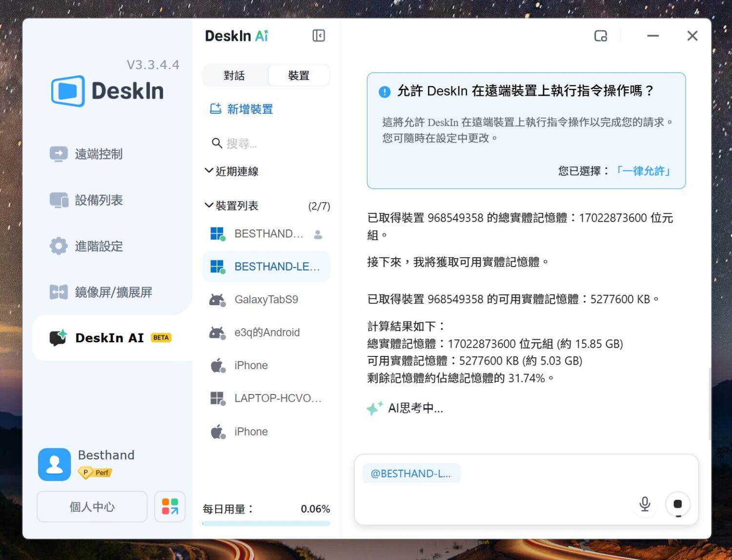Click the 每日用量 usage progress bar
Image resolution: width=732 pixels, height=560 pixels.
[266, 523]
